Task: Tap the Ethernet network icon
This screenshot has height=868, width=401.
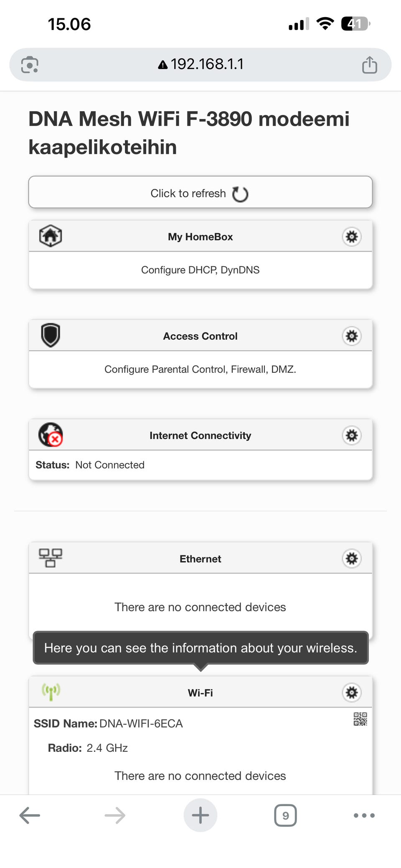Action: click(x=51, y=558)
